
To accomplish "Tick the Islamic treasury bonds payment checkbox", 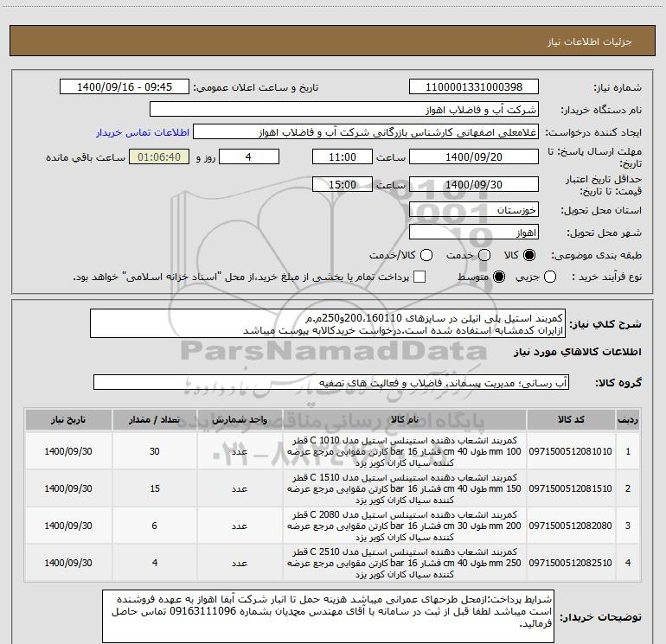I will click(x=419, y=277).
